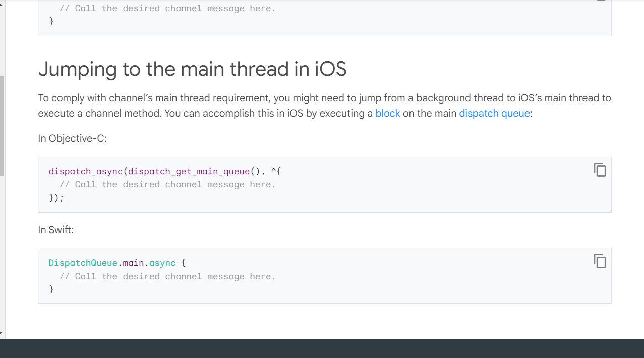Click the heading "Jumping to the main thread in iOS"

click(192, 69)
